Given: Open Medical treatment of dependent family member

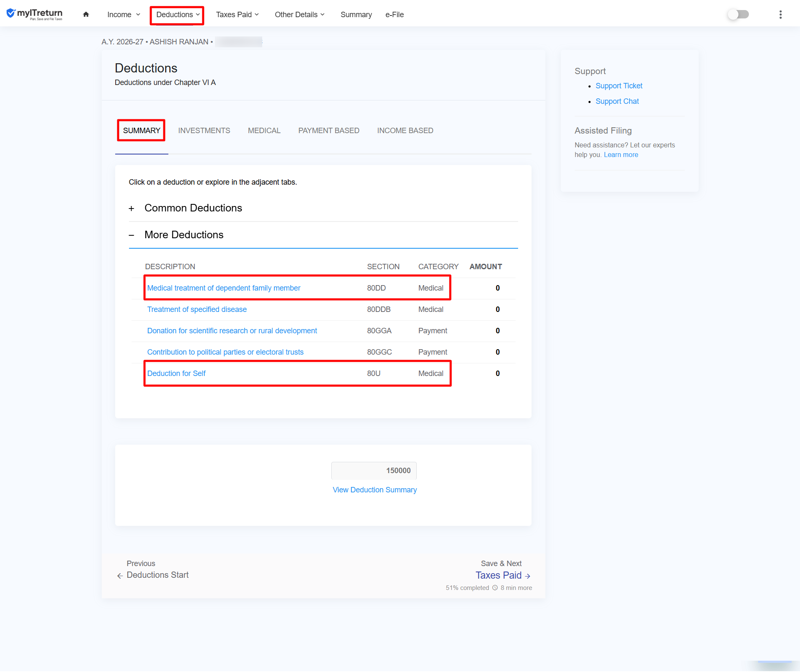Looking at the screenshot, I should [x=224, y=288].
